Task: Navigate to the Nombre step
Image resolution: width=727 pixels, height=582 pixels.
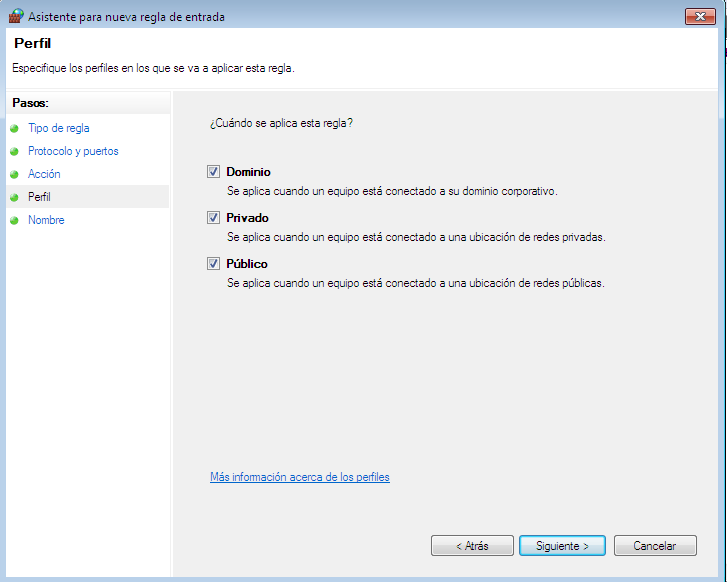Action: 46,220
